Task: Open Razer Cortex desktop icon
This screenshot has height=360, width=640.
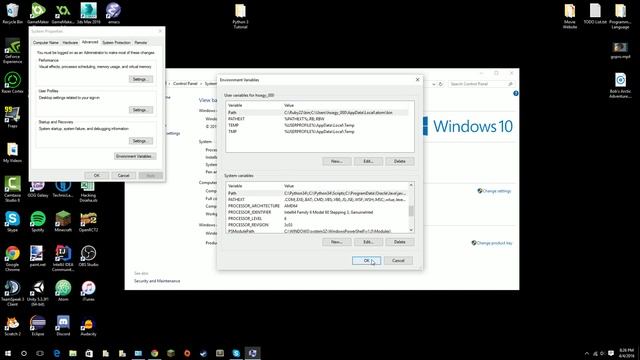Action: pyautogui.click(x=13, y=83)
